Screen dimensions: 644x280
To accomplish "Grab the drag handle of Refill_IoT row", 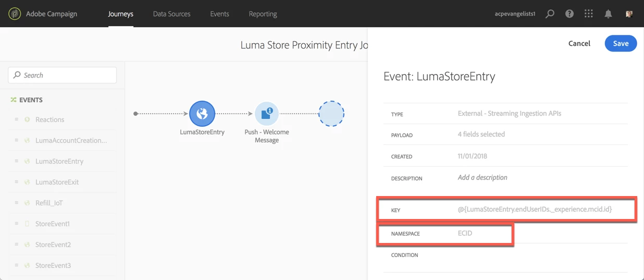I will coord(17,203).
